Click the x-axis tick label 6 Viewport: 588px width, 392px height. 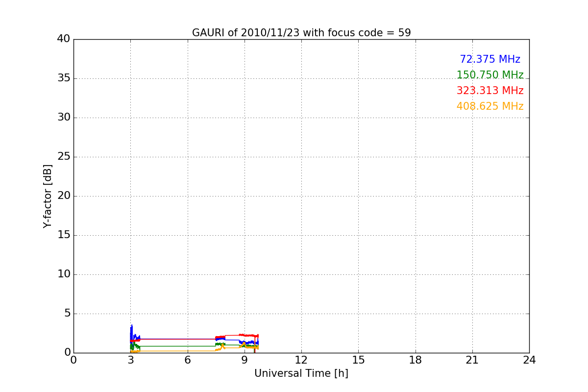(x=187, y=360)
